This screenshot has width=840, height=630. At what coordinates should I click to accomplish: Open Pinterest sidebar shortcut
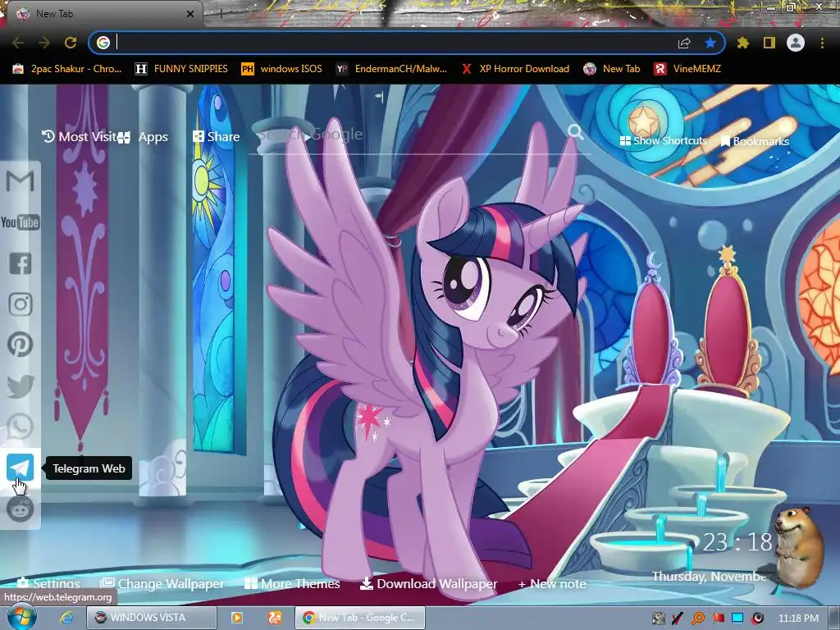tap(21, 345)
